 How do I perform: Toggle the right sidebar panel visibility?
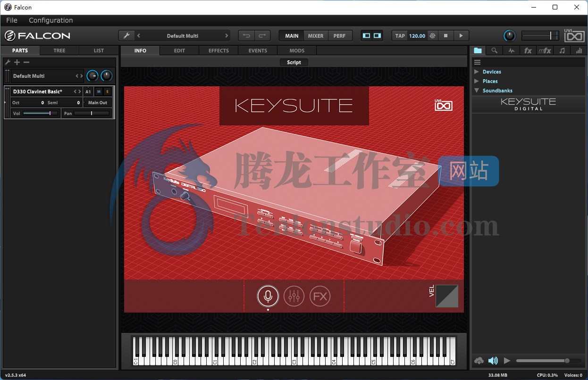(377, 36)
